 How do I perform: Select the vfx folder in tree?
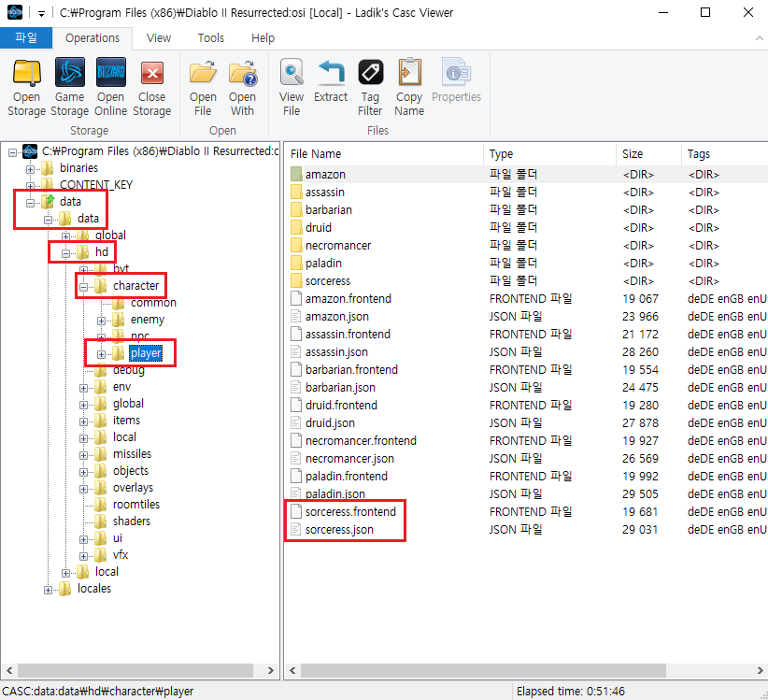(x=121, y=555)
